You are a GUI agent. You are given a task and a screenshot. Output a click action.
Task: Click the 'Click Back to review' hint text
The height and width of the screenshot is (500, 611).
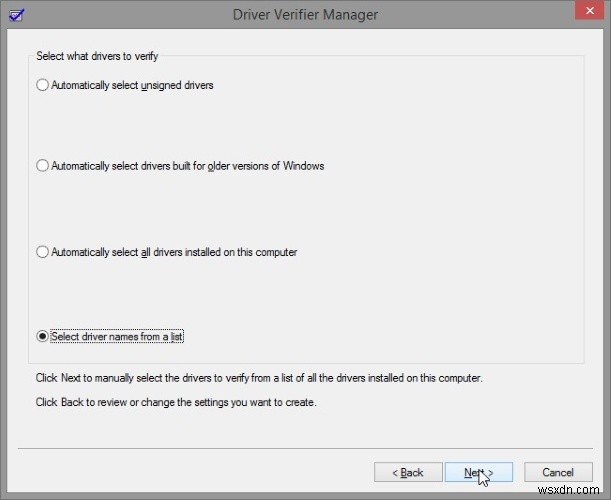tap(176, 402)
